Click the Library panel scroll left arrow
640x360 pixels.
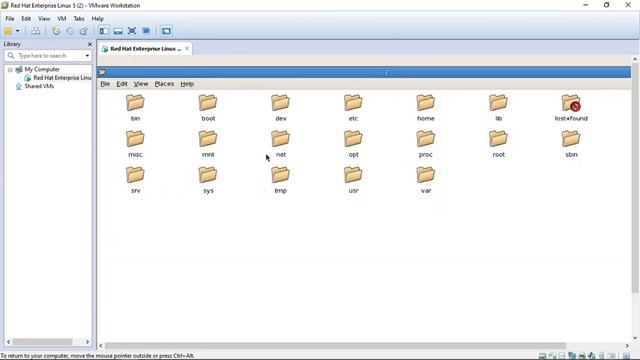[9, 342]
